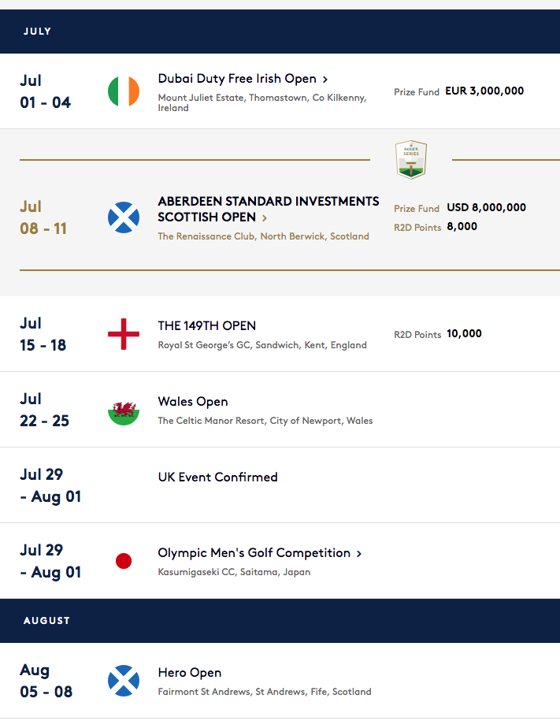This screenshot has width=560, height=728.
Task: Open Aberdeen Standard Investments Scottish Open link
Action: pyautogui.click(x=268, y=209)
